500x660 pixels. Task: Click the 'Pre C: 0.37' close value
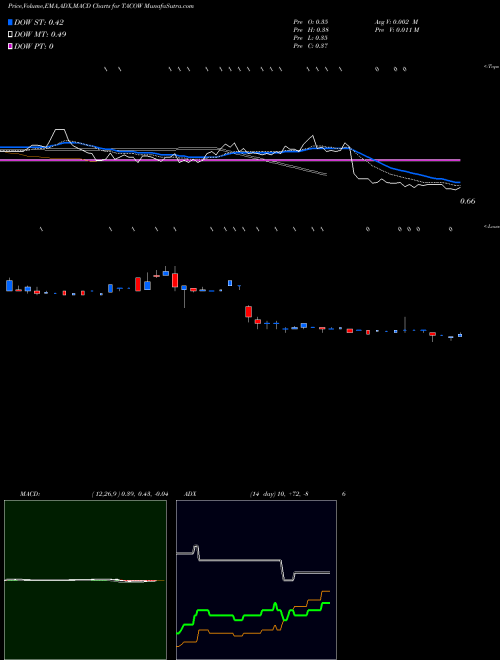(311, 46)
